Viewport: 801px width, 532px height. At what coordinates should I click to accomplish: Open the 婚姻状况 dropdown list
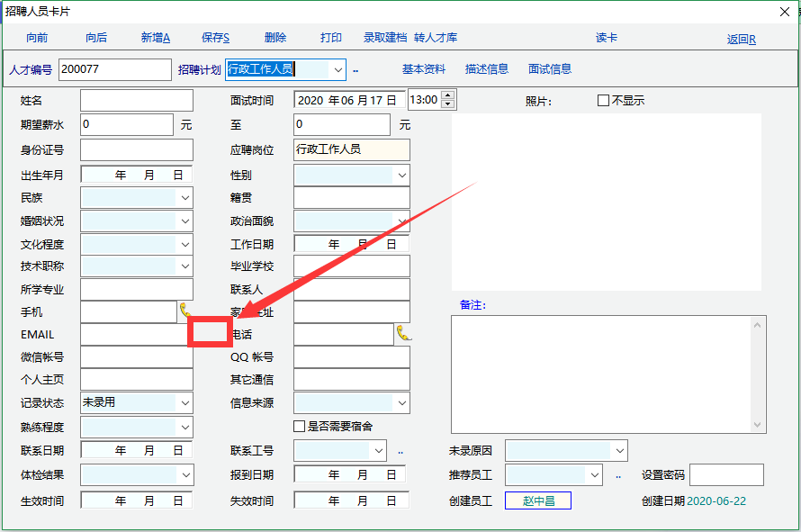tap(185, 221)
